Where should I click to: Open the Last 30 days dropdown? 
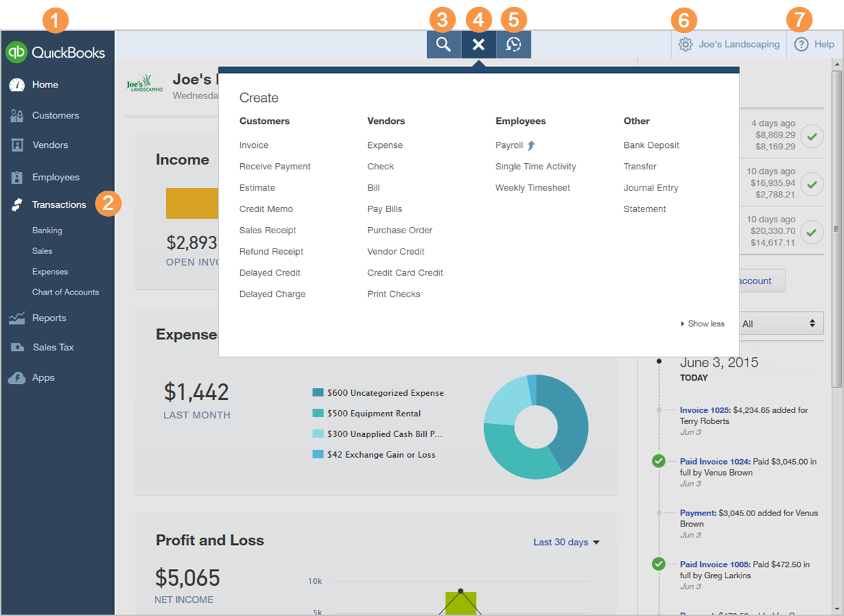click(567, 542)
